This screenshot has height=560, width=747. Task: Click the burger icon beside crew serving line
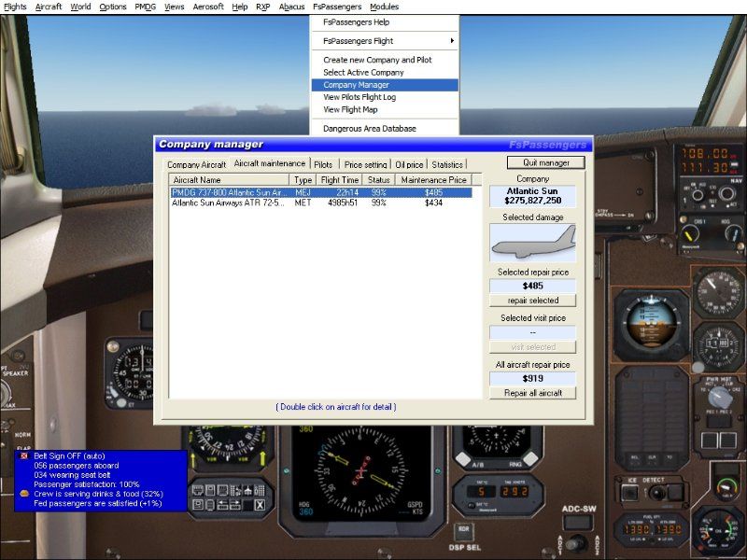point(24,494)
